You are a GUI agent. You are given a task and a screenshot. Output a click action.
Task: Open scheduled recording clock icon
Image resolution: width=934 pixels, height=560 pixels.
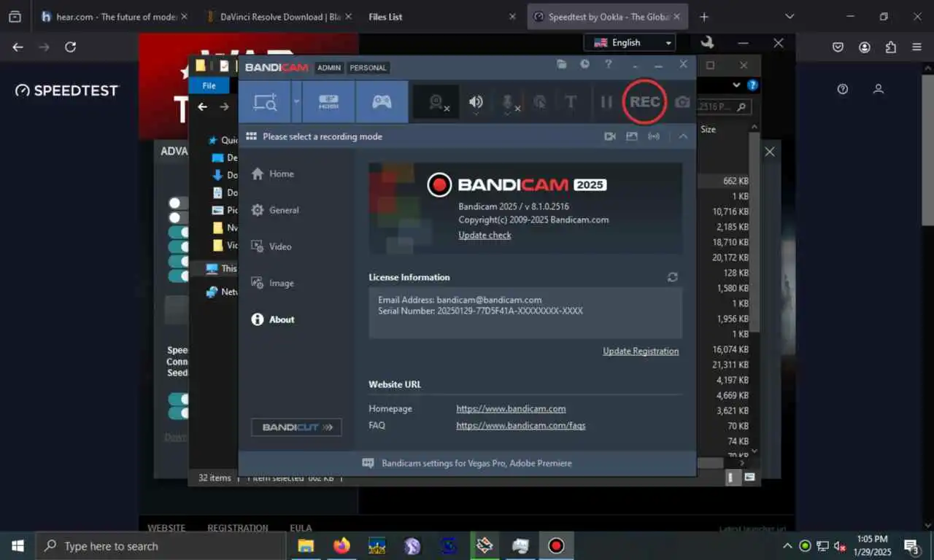[x=584, y=64]
